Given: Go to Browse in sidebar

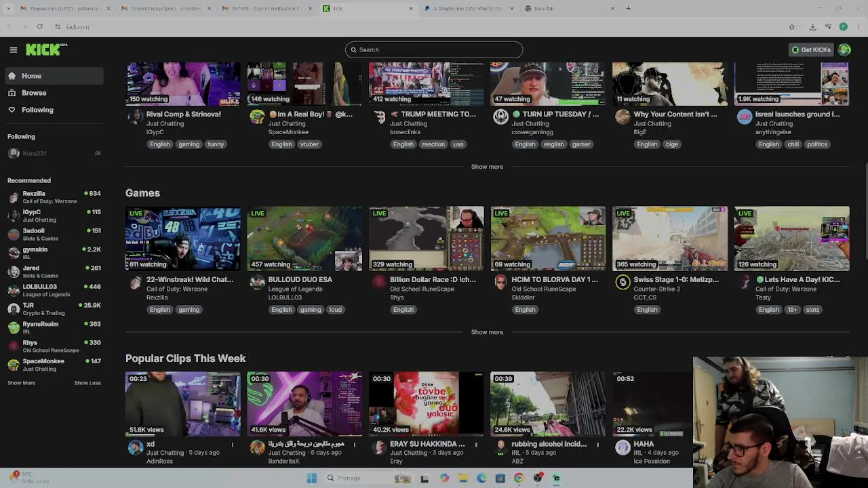Looking at the screenshot, I should pyautogui.click(x=54, y=93).
